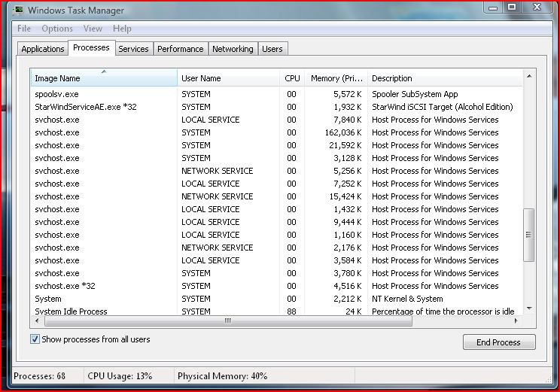Image resolution: width=560 pixels, height=392 pixels.
Task: Select svchost.exe using 21,592 K memory
Action: pyautogui.click(x=276, y=145)
